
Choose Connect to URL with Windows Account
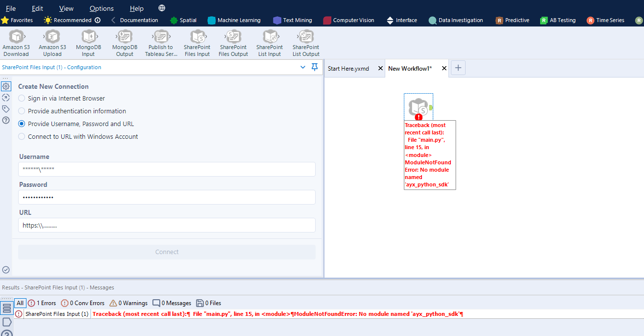tap(21, 137)
